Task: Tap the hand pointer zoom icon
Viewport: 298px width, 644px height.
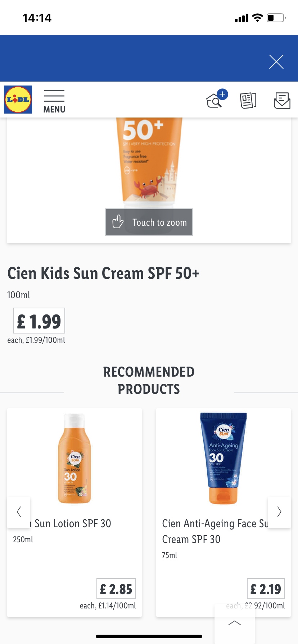Action: (x=118, y=222)
